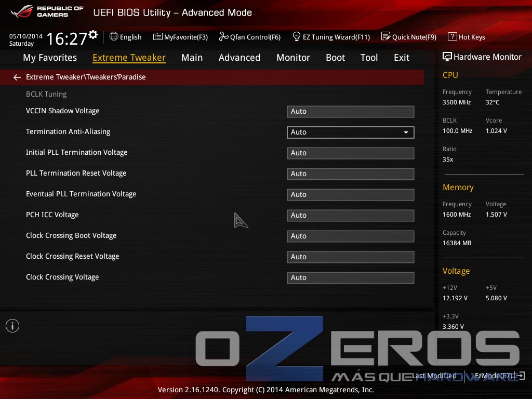This screenshot has height=399, width=532.
Task: Click the PLL Termination Reset Voltage label
Action: pyautogui.click(x=76, y=173)
